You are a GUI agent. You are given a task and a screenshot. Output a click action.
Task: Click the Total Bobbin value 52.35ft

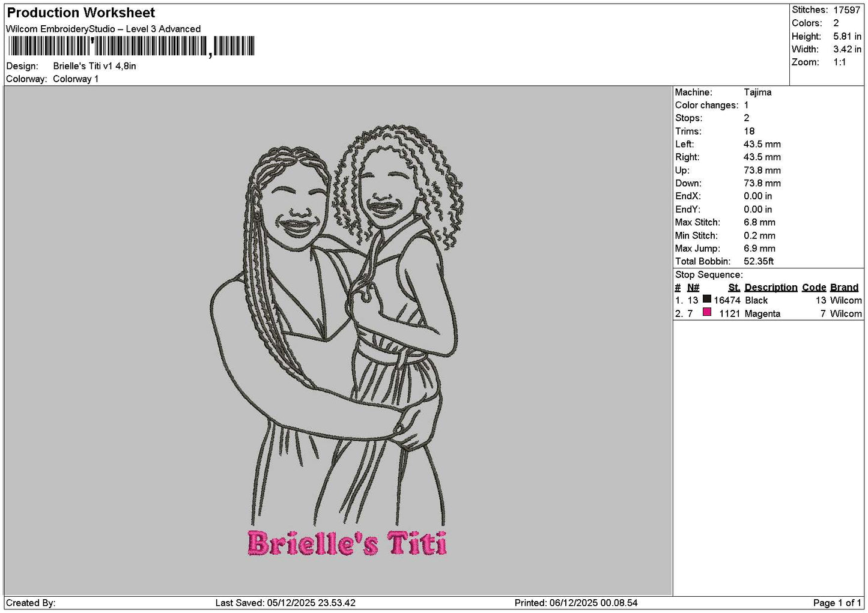[x=759, y=261]
